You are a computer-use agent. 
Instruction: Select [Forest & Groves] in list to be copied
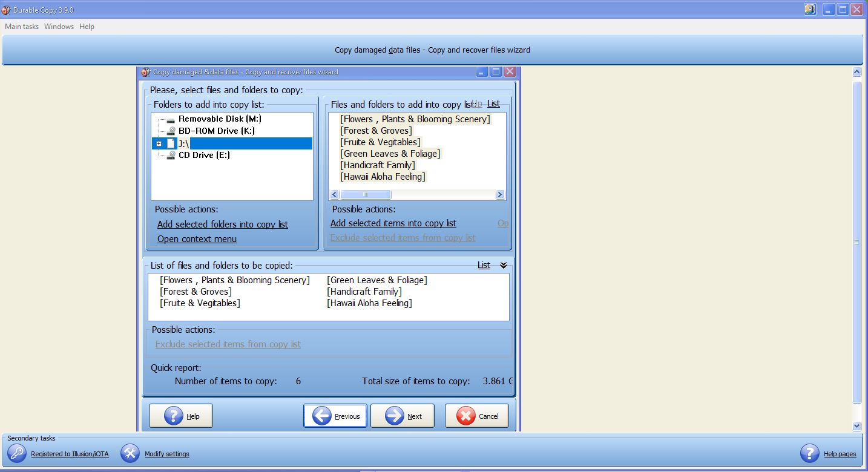[x=196, y=292]
